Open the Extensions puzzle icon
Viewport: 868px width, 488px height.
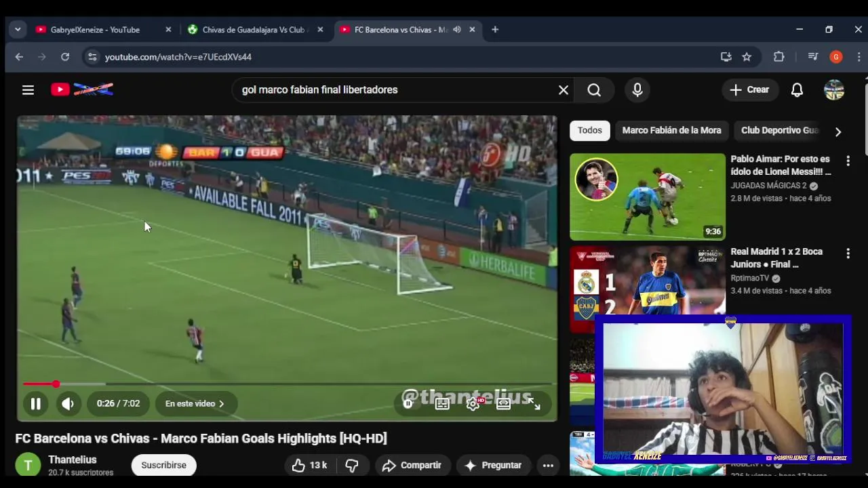[x=779, y=57]
